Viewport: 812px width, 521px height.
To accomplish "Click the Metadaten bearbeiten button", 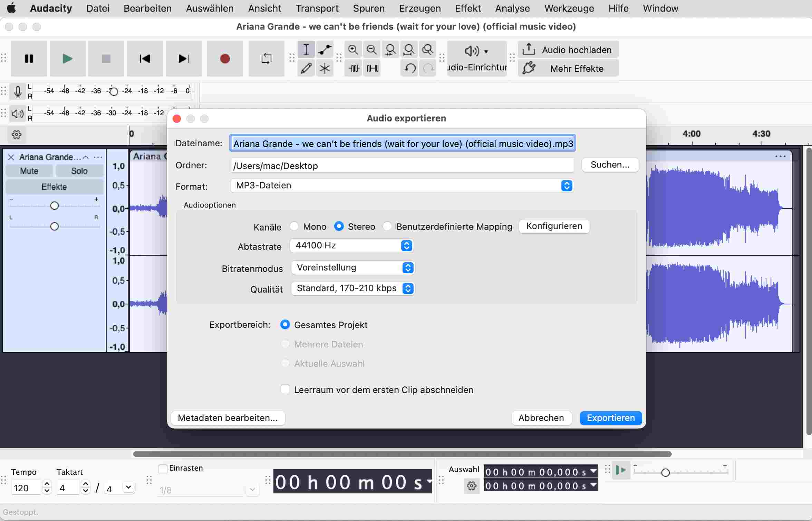I will tap(228, 418).
